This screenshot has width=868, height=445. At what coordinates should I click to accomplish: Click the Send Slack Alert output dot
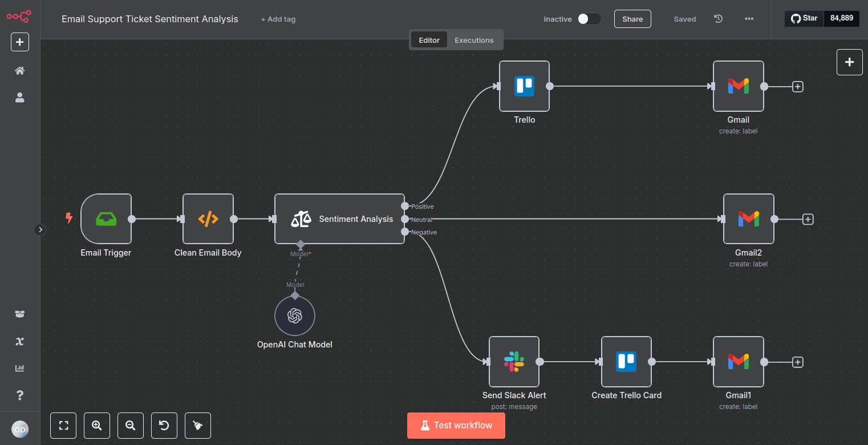[540, 362]
